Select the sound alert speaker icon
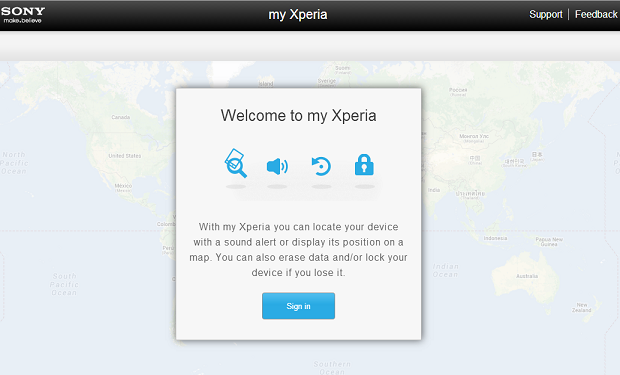 coord(277,167)
